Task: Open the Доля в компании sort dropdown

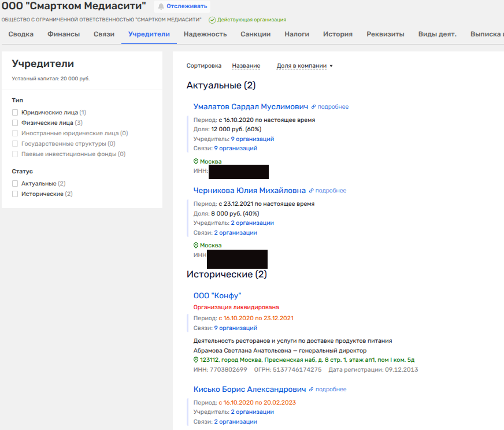Action: [305, 66]
